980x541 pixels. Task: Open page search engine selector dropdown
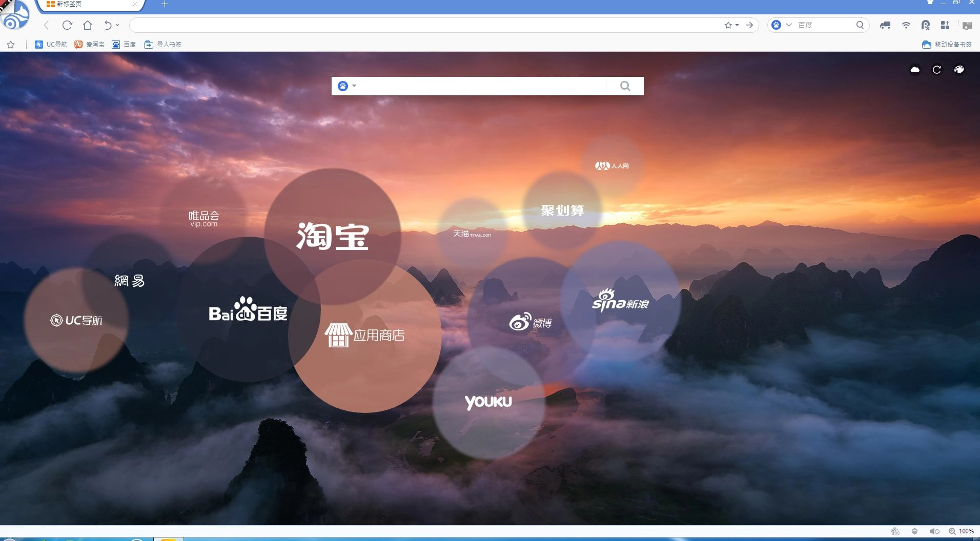pos(347,86)
